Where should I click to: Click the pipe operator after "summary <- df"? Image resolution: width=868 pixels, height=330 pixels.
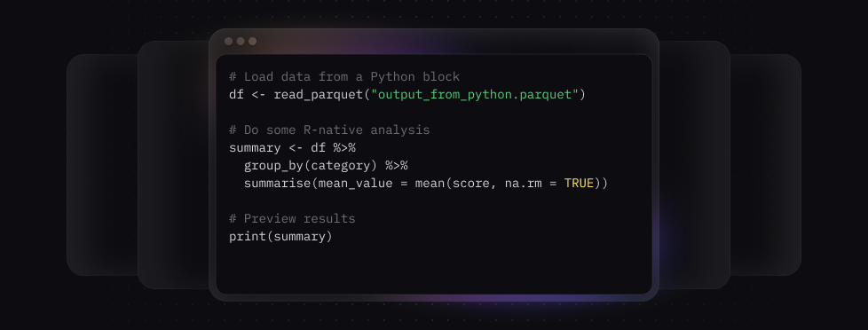344,148
